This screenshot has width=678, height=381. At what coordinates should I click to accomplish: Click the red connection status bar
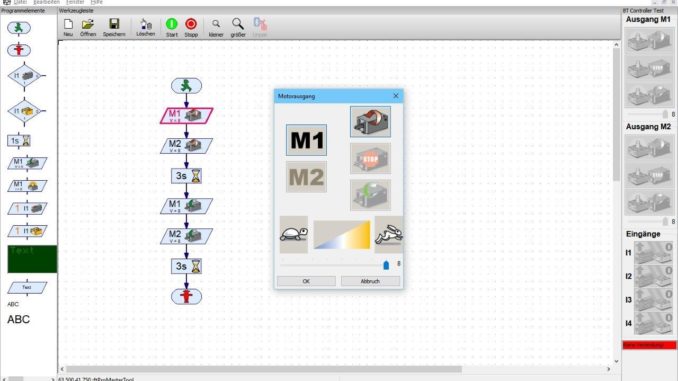tap(649, 345)
